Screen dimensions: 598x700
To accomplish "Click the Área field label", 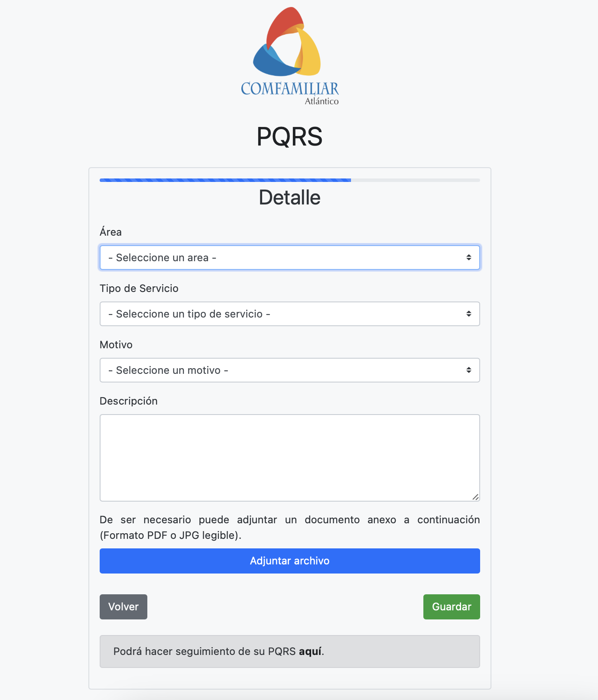I will (110, 232).
